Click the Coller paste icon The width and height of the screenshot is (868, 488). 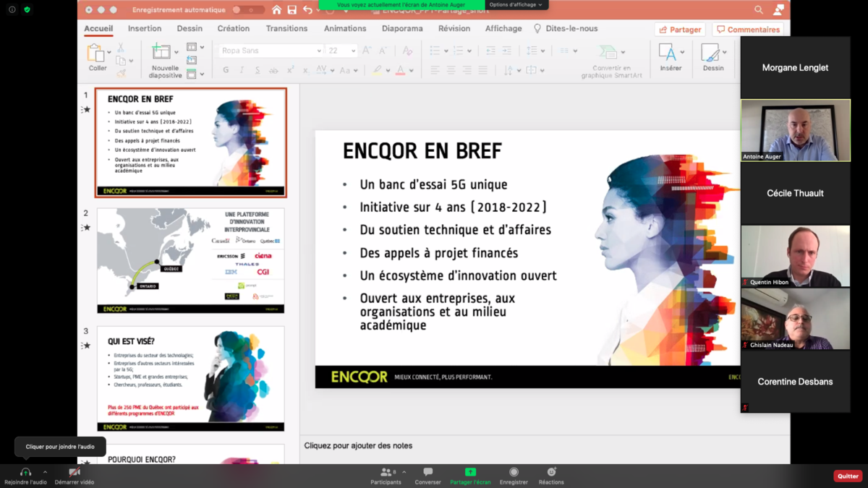95,53
